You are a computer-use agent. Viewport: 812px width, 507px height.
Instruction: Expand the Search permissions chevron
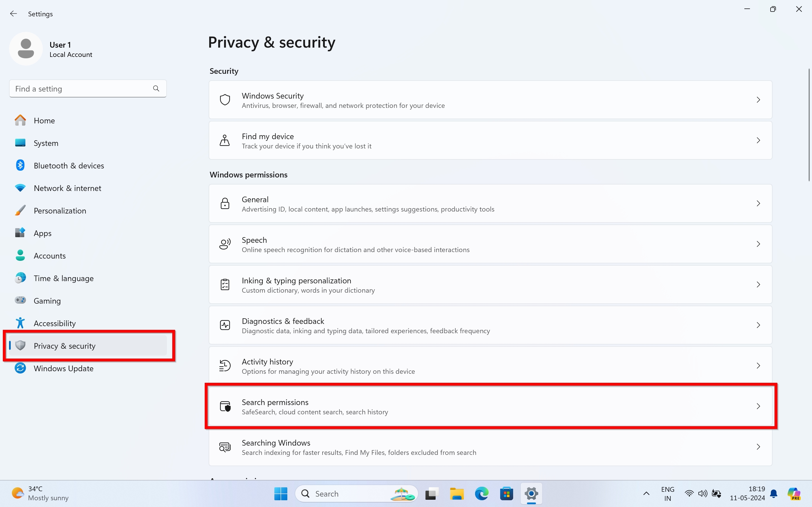coord(758,406)
